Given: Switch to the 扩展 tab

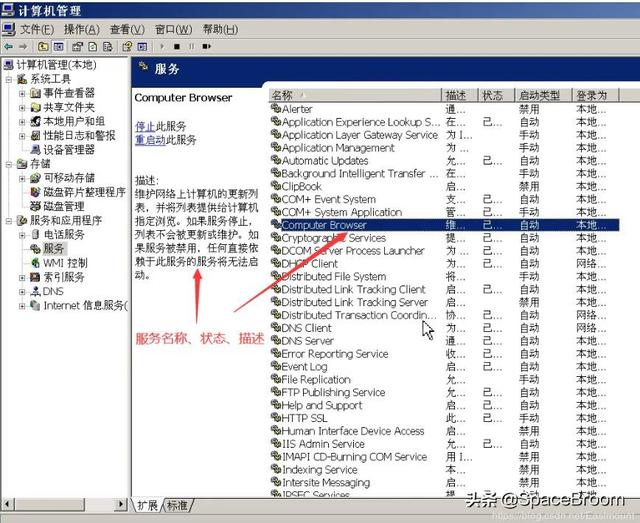Looking at the screenshot, I should click(147, 505).
